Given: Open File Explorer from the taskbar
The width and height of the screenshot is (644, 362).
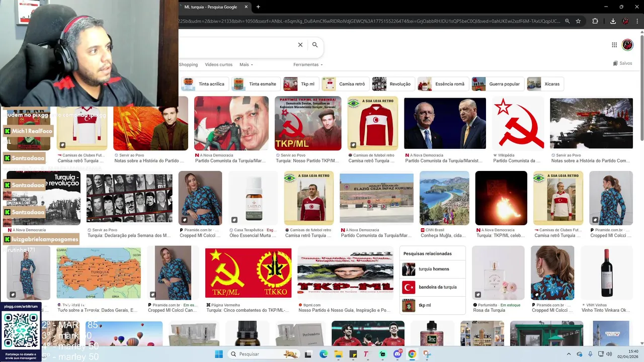Looking at the screenshot, I should 339,354.
